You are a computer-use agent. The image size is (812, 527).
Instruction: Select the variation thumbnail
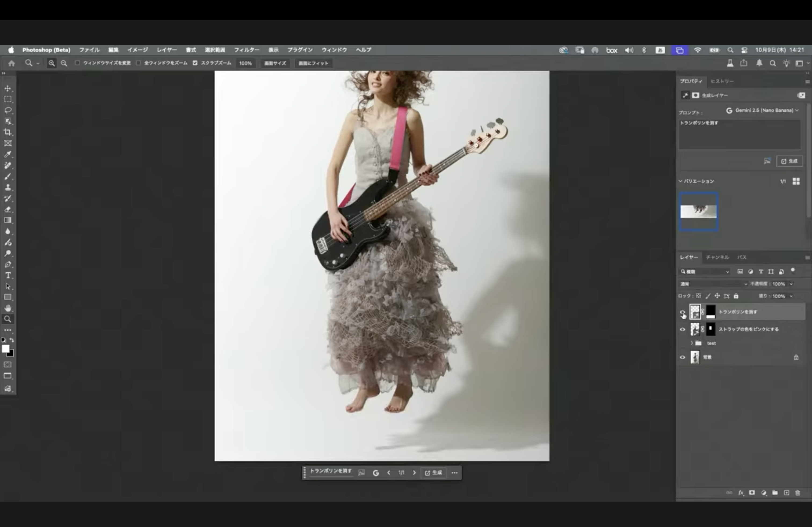[x=698, y=211]
